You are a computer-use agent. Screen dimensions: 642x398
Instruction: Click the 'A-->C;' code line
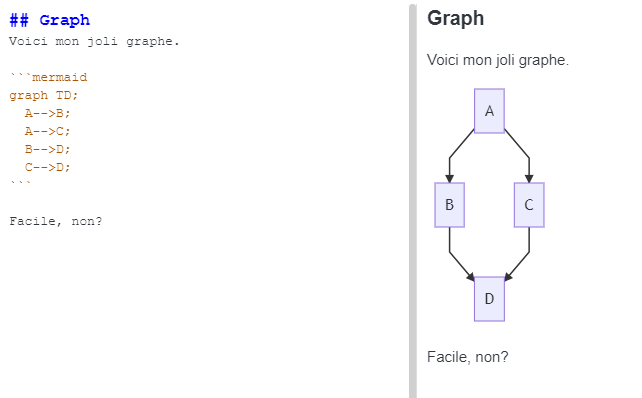pyautogui.click(x=47, y=131)
